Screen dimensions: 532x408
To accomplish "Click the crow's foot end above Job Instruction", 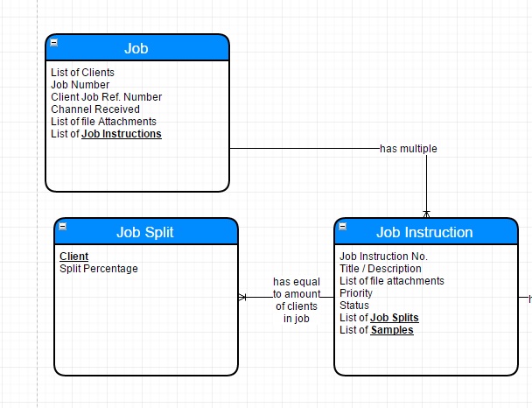I will (426, 213).
